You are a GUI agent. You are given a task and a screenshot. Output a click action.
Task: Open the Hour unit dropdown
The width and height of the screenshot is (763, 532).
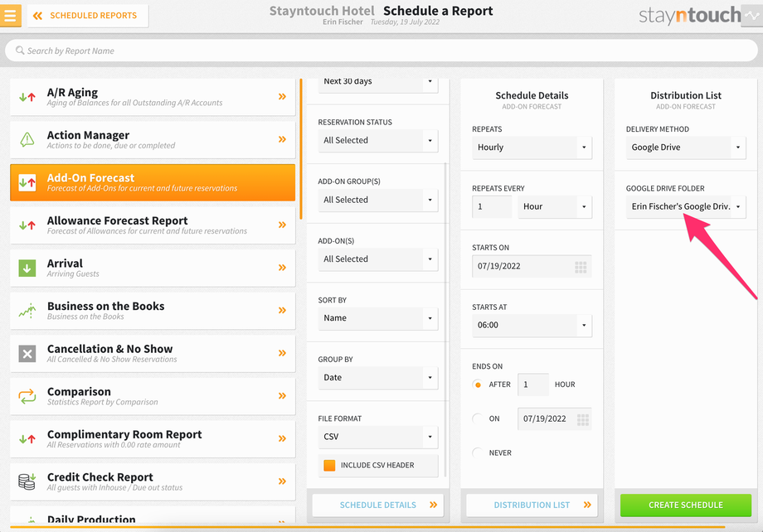(x=555, y=206)
